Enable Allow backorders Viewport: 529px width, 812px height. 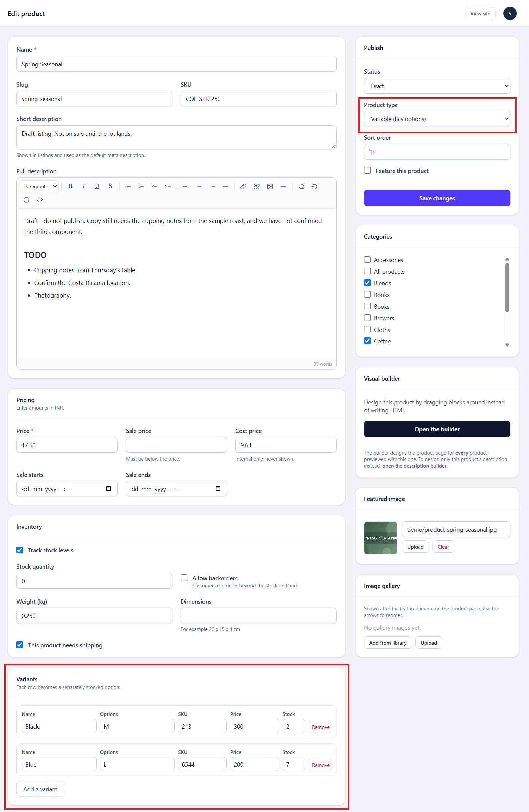click(x=184, y=578)
